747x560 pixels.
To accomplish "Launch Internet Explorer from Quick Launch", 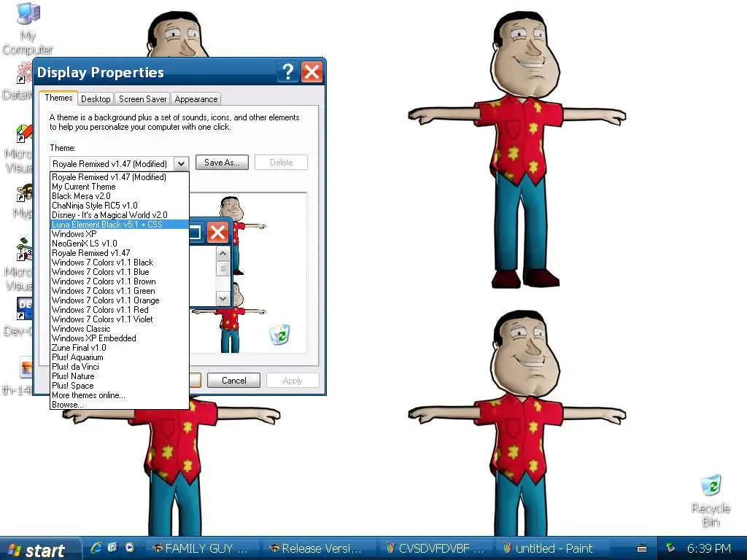I will 96,548.
